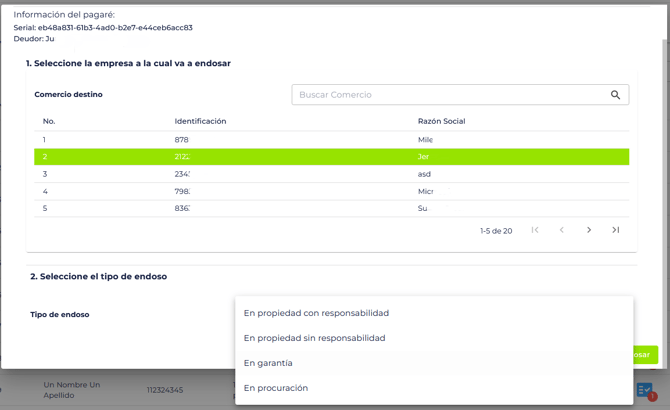Click the magnifying glass search icon
Image resolution: width=670 pixels, height=410 pixels.
[615, 95]
